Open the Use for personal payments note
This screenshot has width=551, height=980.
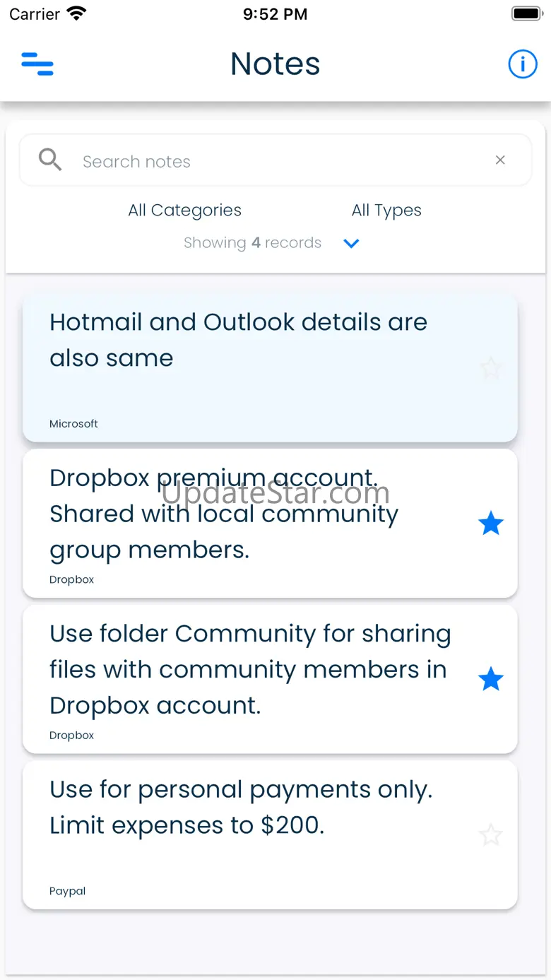pyautogui.click(x=270, y=834)
